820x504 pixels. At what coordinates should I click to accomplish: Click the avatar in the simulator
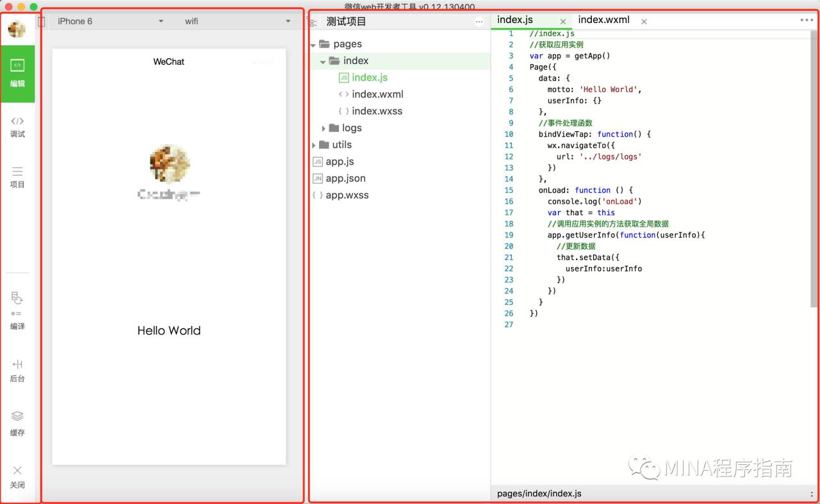click(x=169, y=163)
